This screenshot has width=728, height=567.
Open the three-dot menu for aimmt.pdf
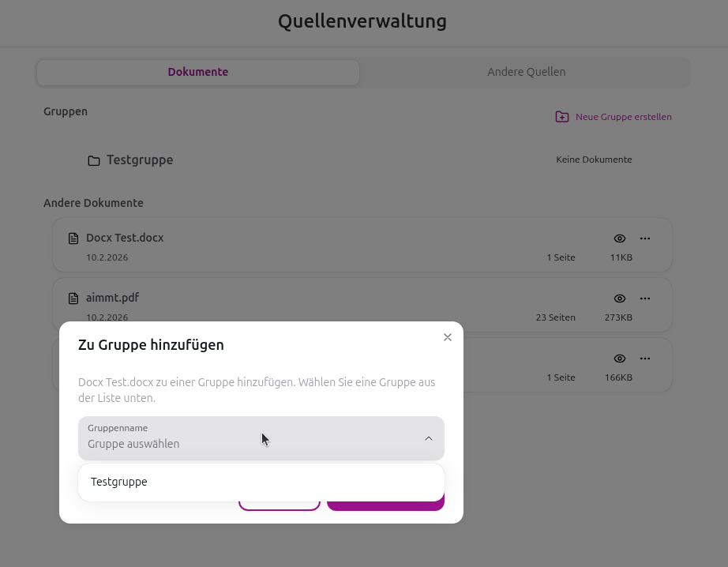click(x=645, y=299)
